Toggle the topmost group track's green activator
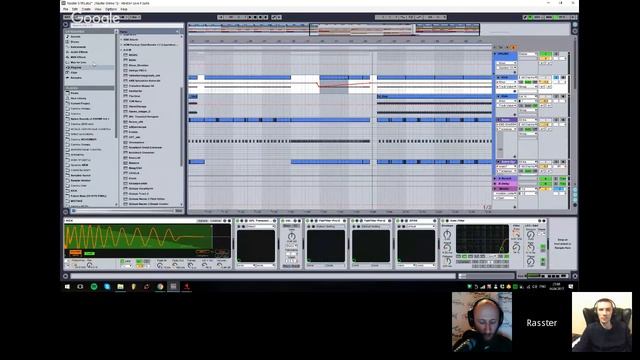This screenshot has height=360, width=640. pos(545,54)
